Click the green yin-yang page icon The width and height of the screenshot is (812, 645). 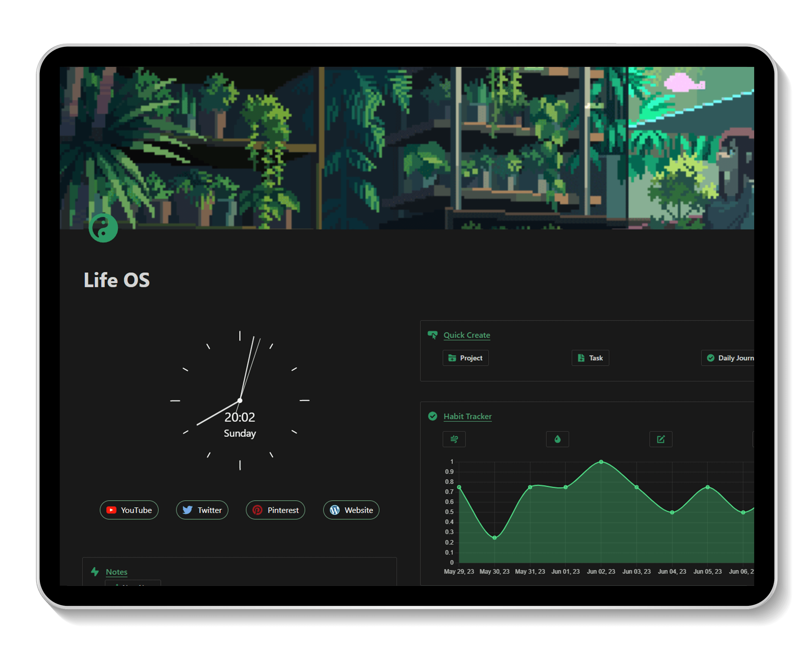pyautogui.click(x=103, y=228)
